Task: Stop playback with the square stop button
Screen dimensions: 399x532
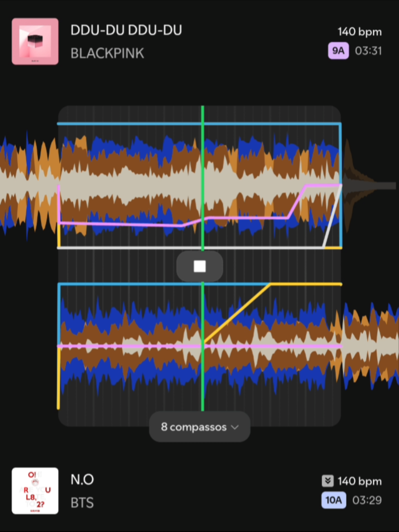Action: point(200,266)
